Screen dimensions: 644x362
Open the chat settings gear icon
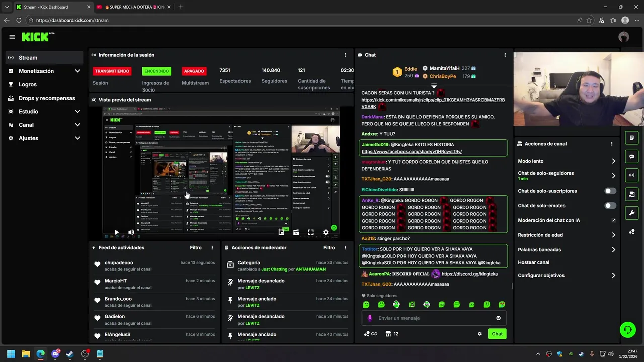pos(480,334)
